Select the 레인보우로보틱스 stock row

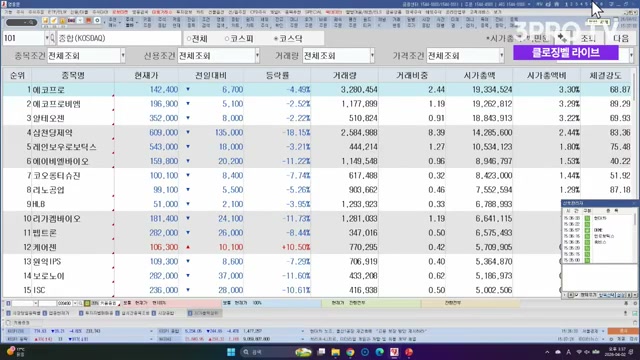(x=318, y=147)
